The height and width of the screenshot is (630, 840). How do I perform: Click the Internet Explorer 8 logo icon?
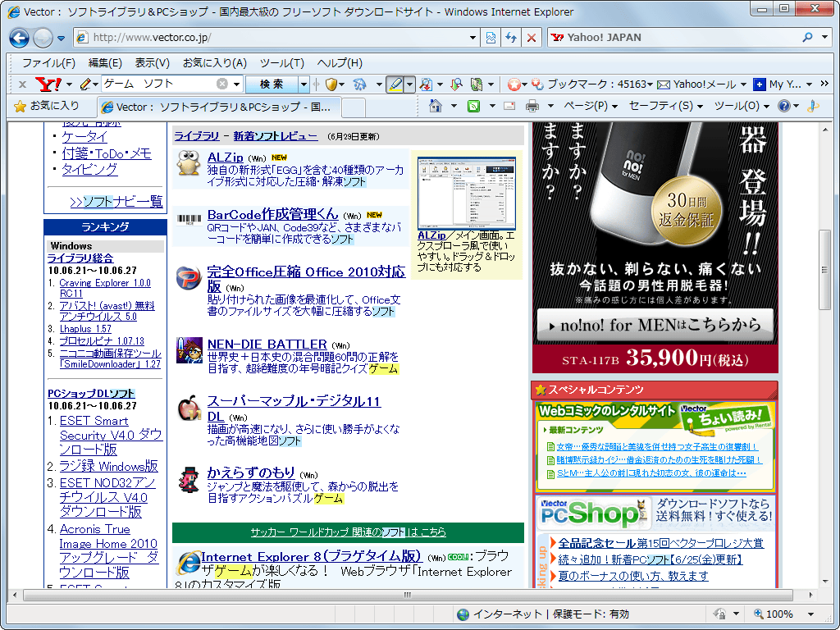click(188, 563)
